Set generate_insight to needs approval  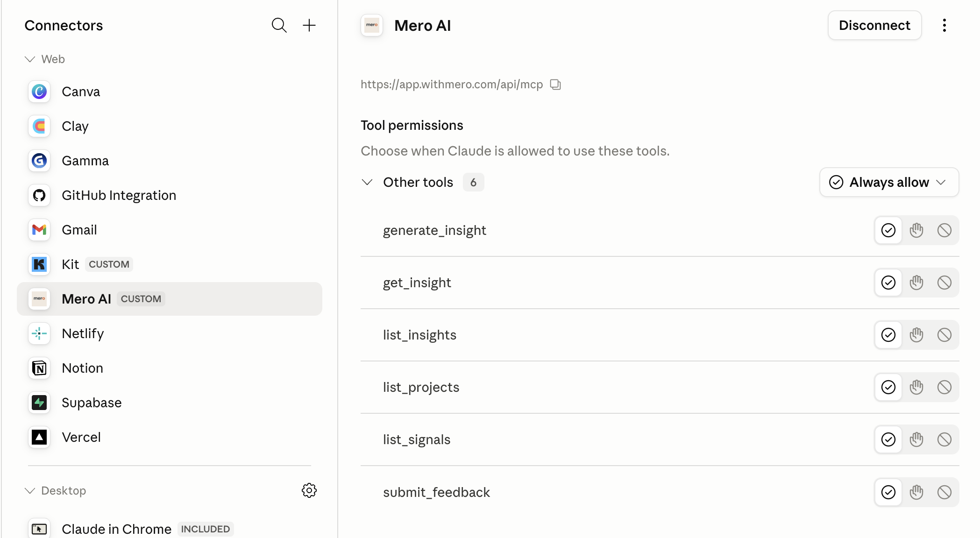916,230
